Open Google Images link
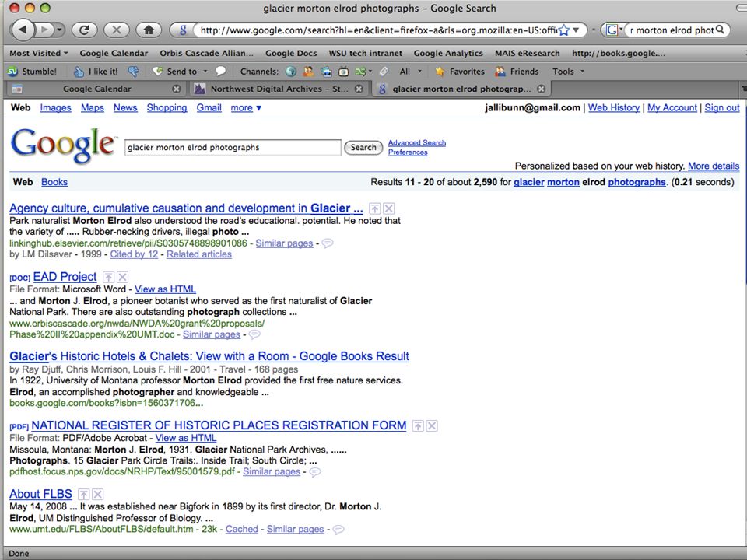Image resolution: width=747 pixels, height=560 pixels. pos(55,107)
